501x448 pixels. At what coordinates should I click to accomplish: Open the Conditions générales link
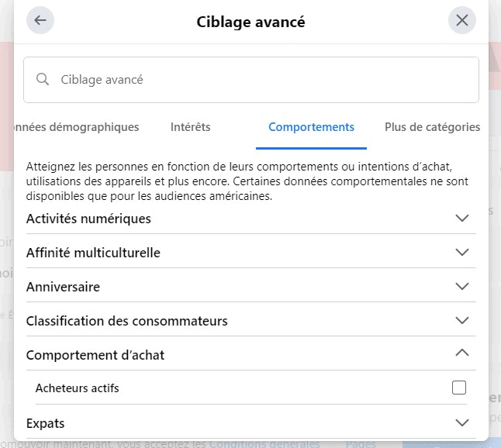265,444
